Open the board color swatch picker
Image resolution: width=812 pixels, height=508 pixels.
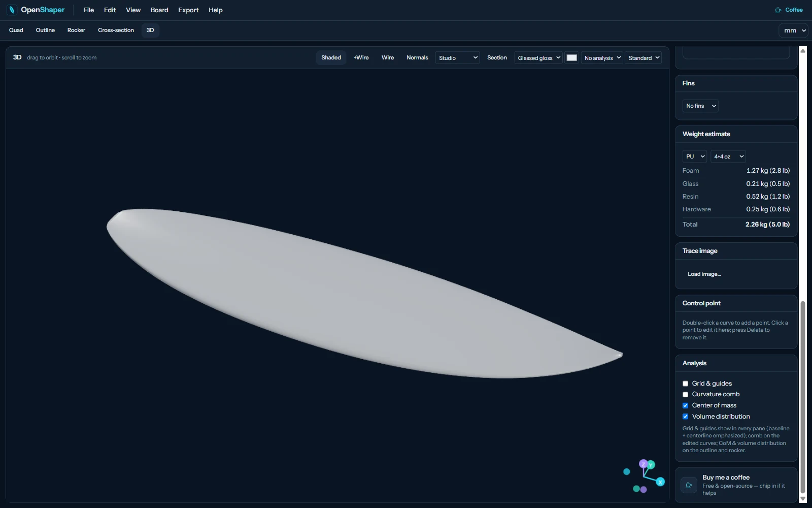tap(572, 58)
